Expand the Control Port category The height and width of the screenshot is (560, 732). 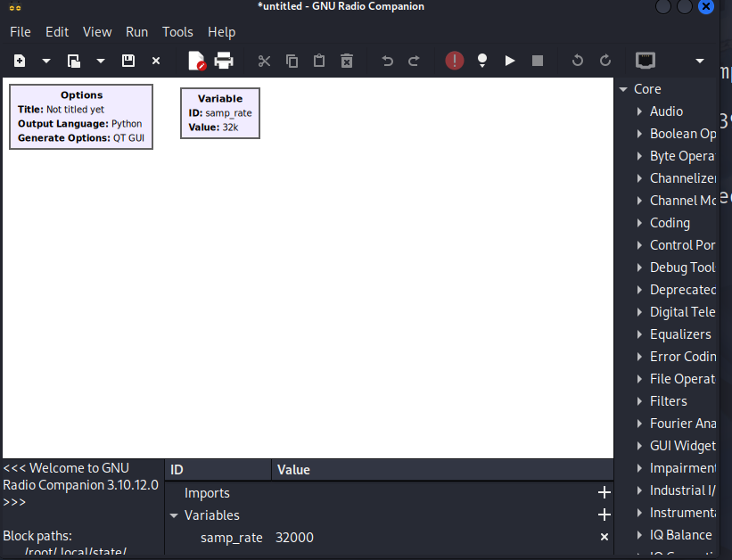point(639,245)
